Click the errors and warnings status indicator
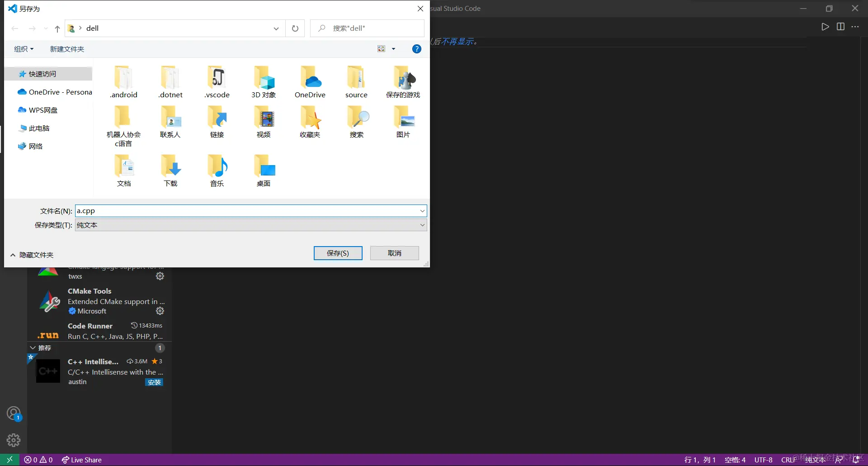The image size is (868, 466). 38,460
